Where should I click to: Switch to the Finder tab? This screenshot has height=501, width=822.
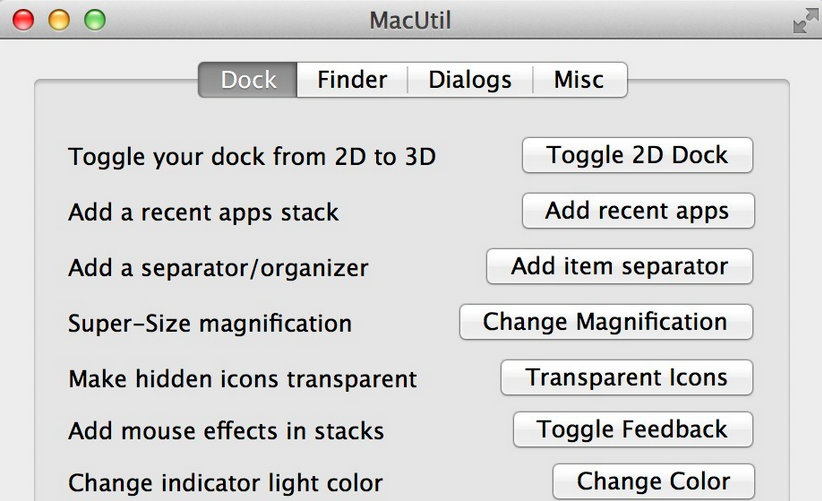352,80
